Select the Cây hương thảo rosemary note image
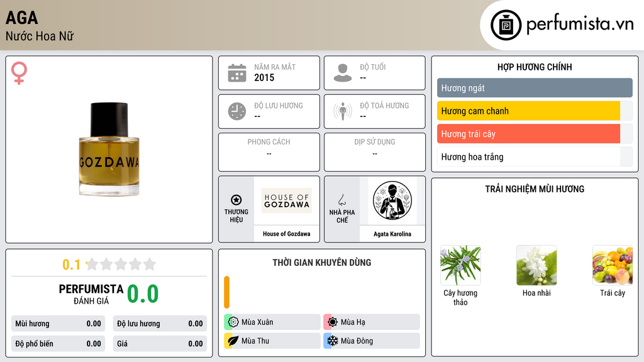This screenshot has height=362, width=644. 460,266
